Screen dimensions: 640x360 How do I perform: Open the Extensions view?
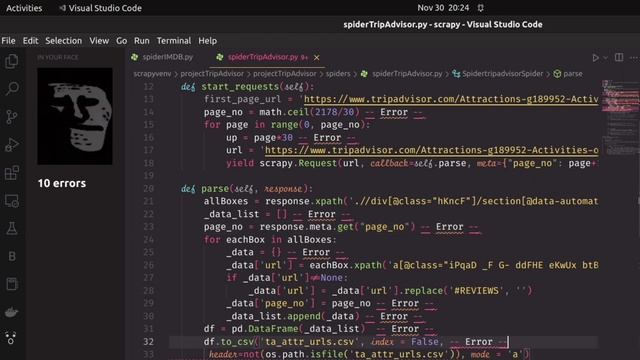click(x=12, y=173)
